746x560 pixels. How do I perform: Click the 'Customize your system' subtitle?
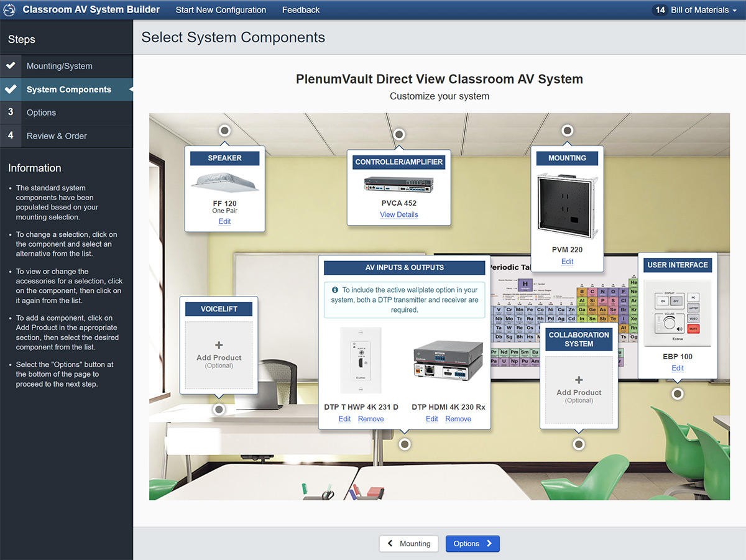440,96
